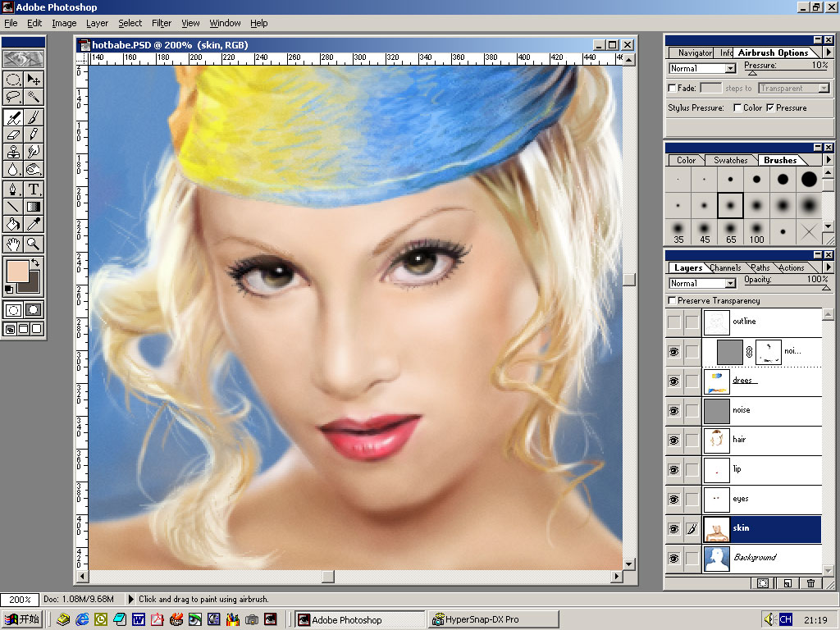Click the zoom percentage field in status bar

(20, 600)
